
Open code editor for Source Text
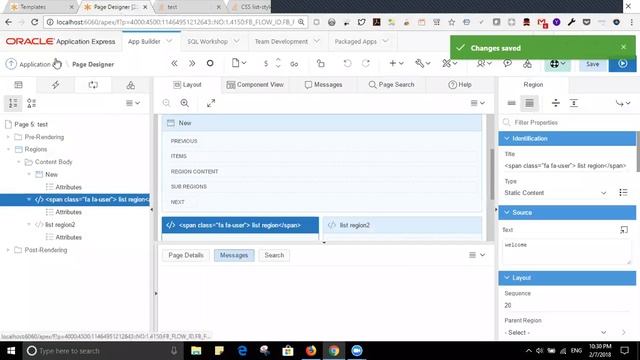click(624, 230)
